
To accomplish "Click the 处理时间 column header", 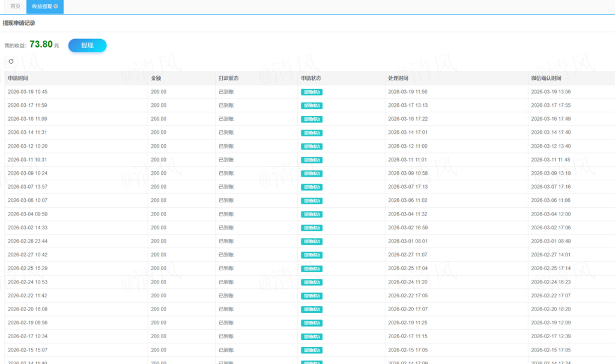I will 398,78.
